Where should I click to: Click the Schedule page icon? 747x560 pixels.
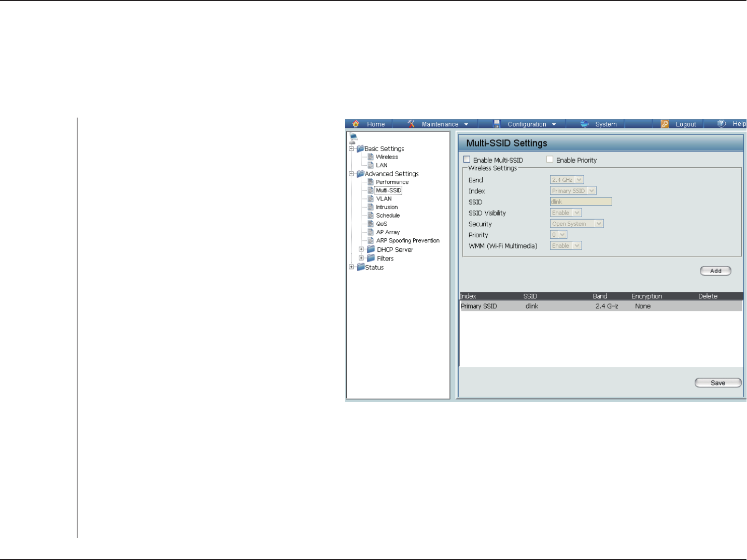coord(371,216)
